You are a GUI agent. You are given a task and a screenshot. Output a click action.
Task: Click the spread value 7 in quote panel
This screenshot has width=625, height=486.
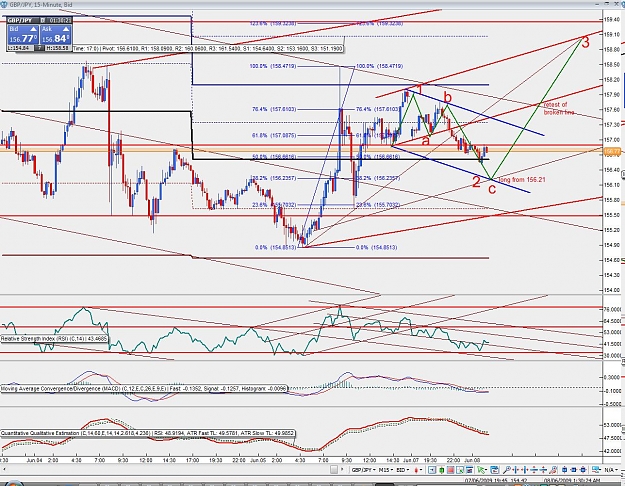[x=39, y=48]
